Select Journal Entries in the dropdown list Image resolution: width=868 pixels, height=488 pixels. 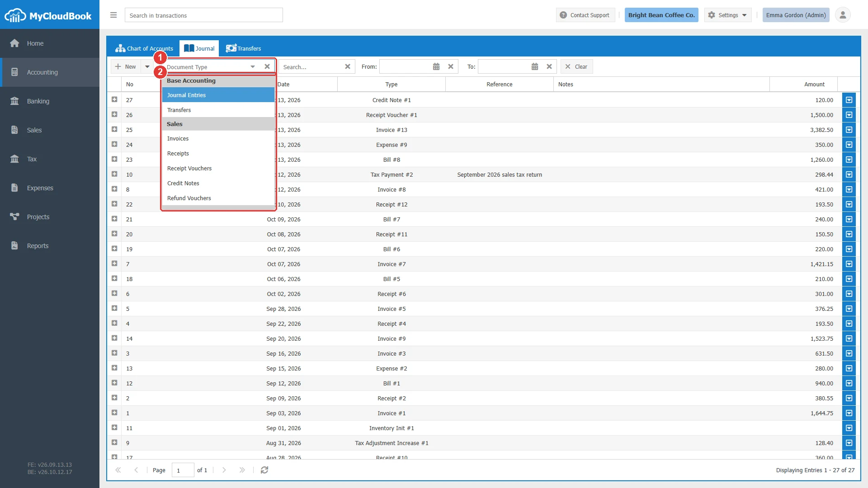pyautogui.click(x=218, y=95)
